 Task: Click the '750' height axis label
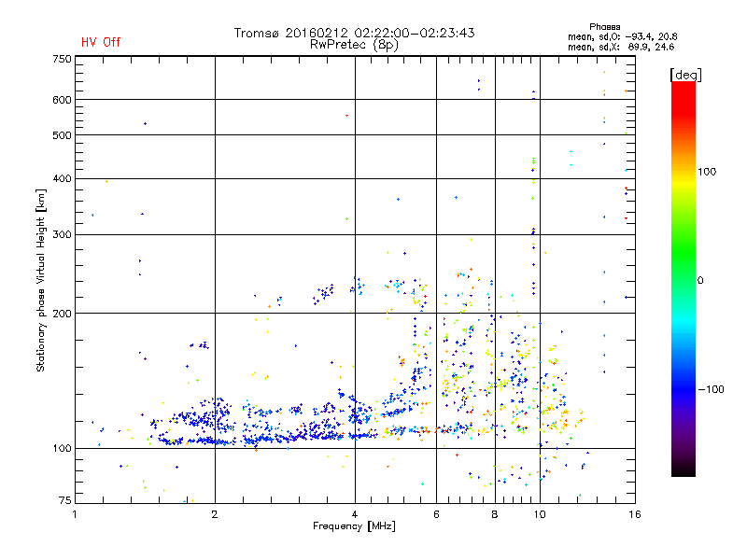pyautogui.click(x=62, y=59)
